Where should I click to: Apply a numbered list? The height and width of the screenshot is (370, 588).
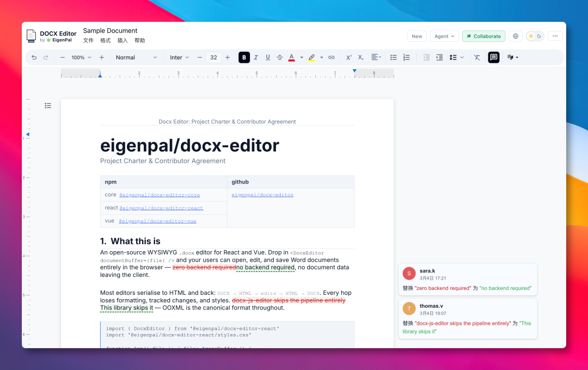coord(407,57)
